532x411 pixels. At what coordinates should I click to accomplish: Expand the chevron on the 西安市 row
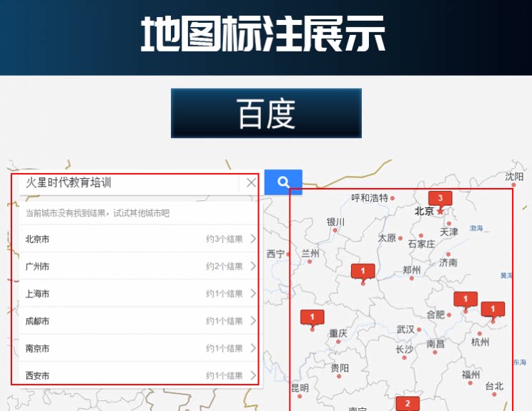point(253,375)
